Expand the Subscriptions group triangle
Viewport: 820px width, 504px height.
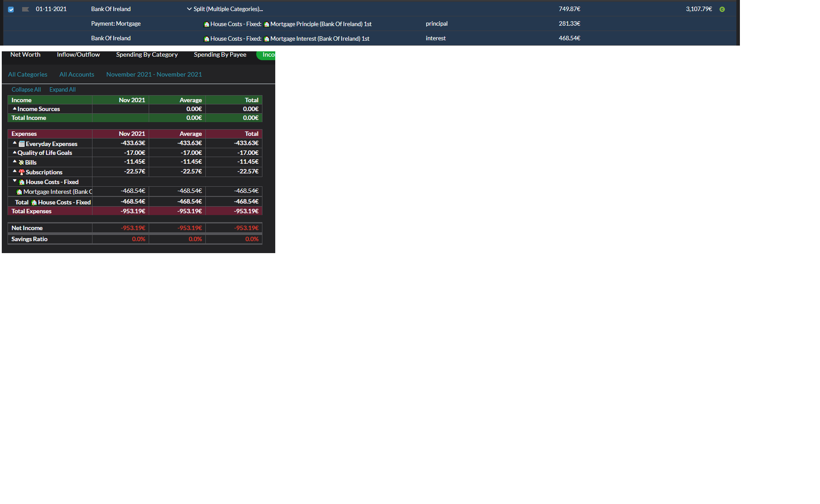[15, 171]
